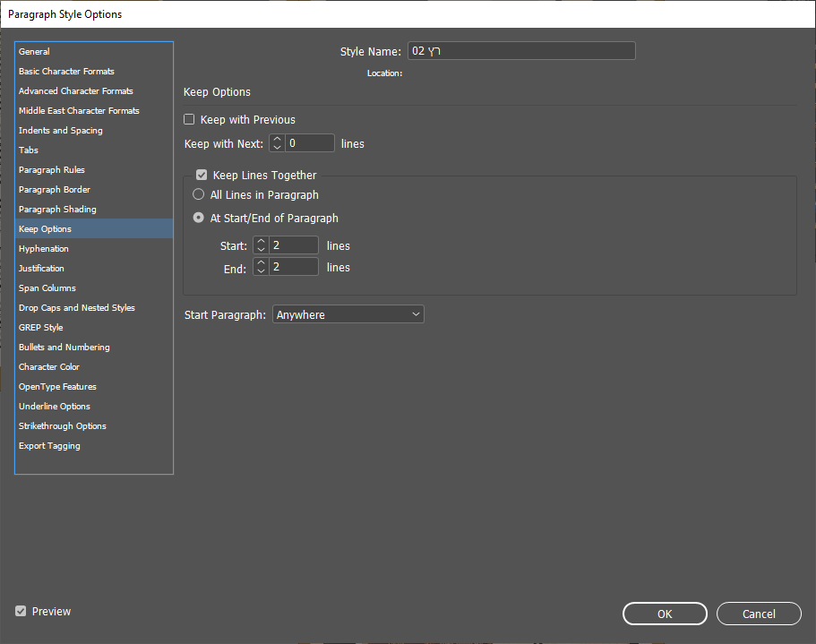Toggle the Preview checkbox
The image size is (816, 644).
click(x=21, y=611)
